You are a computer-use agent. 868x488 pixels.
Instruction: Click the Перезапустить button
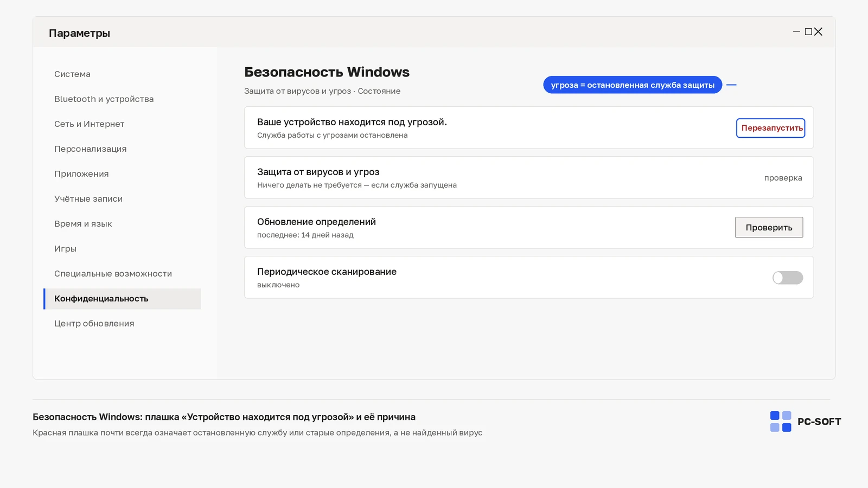coord(770,128)
